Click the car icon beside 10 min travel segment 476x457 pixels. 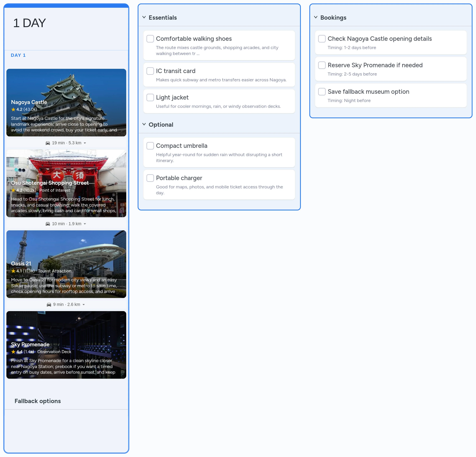pyautogui.click(x=48, y=224)
